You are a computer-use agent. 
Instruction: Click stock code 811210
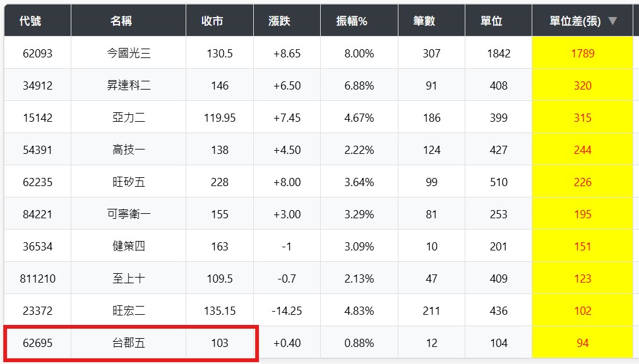(37, 279)
